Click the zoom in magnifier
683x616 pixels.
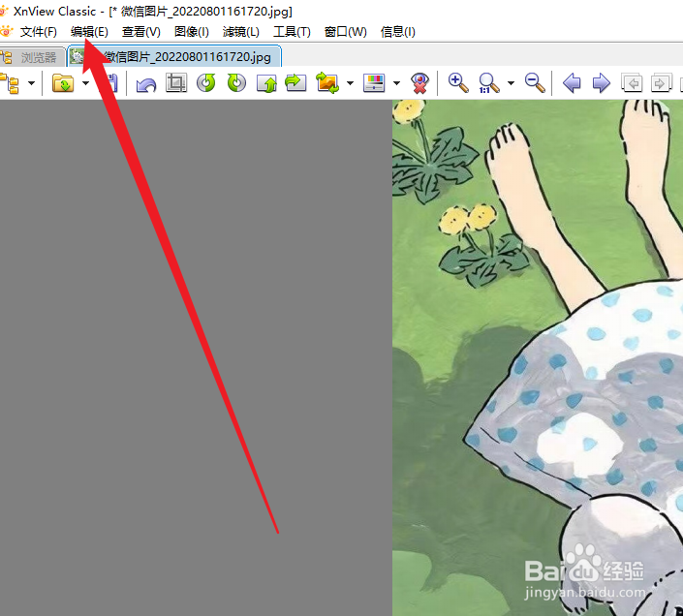[x=458, y=82]
